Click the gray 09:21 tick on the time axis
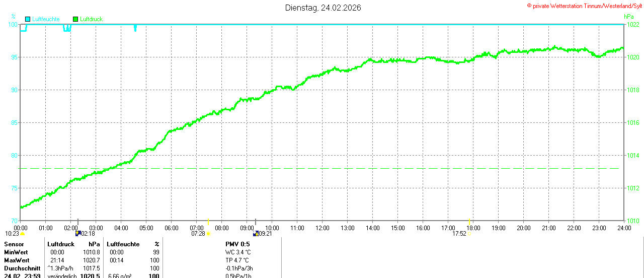The image size is (644, 278). (x=256, y=222)
